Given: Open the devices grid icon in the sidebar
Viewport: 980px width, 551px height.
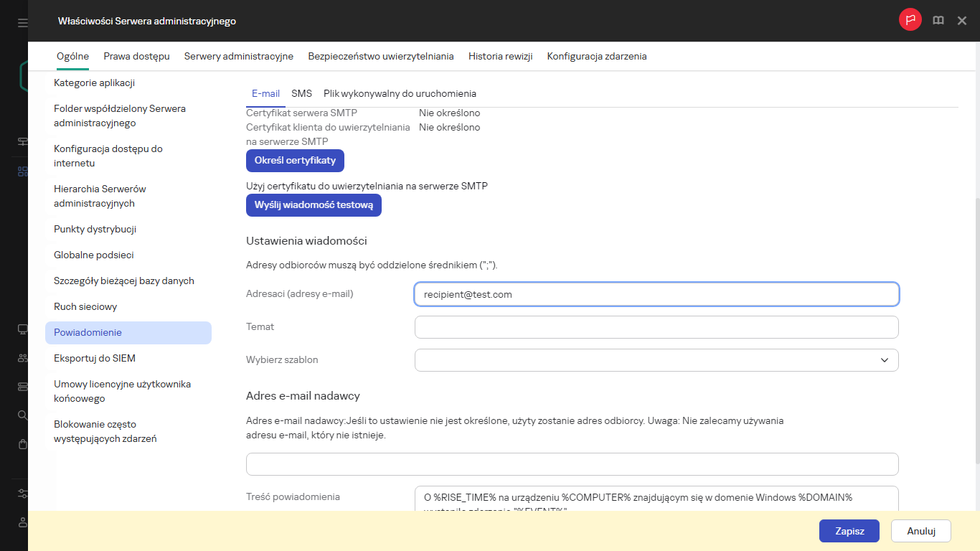Looking at the screenshot, I should click(x=22, y=172).
